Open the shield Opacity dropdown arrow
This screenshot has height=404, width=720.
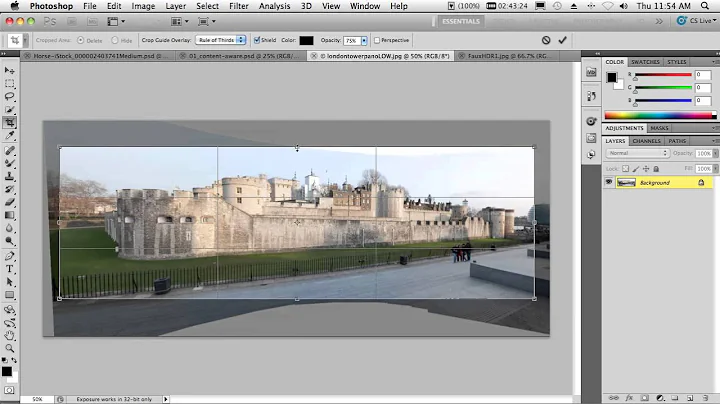coord(364,40)
